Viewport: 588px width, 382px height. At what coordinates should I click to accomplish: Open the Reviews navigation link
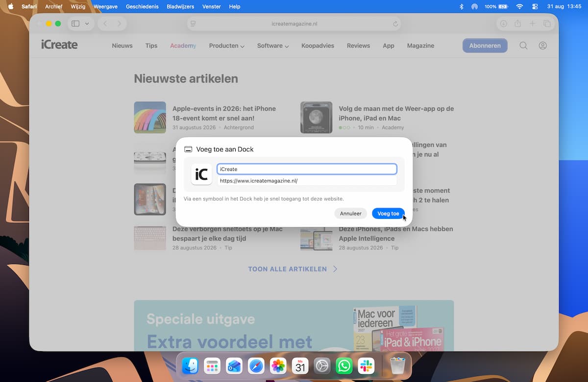(x=358, y=46)
